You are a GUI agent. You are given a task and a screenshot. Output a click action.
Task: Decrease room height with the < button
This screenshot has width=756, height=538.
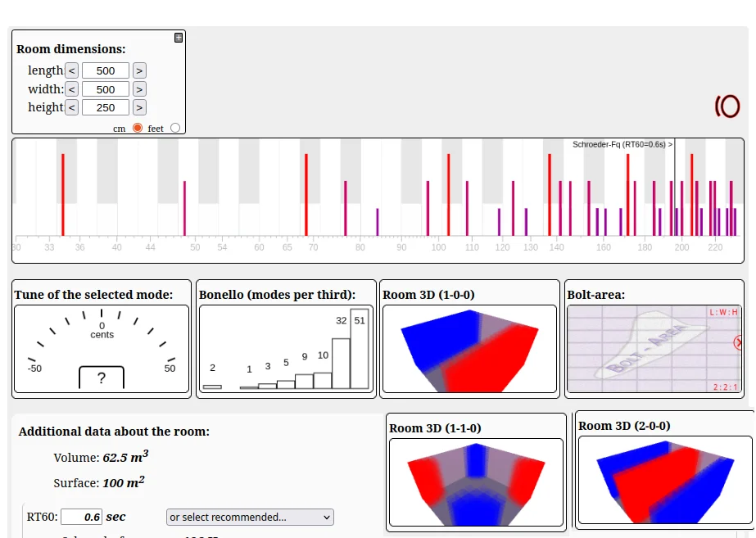click(x=72, y=107)
